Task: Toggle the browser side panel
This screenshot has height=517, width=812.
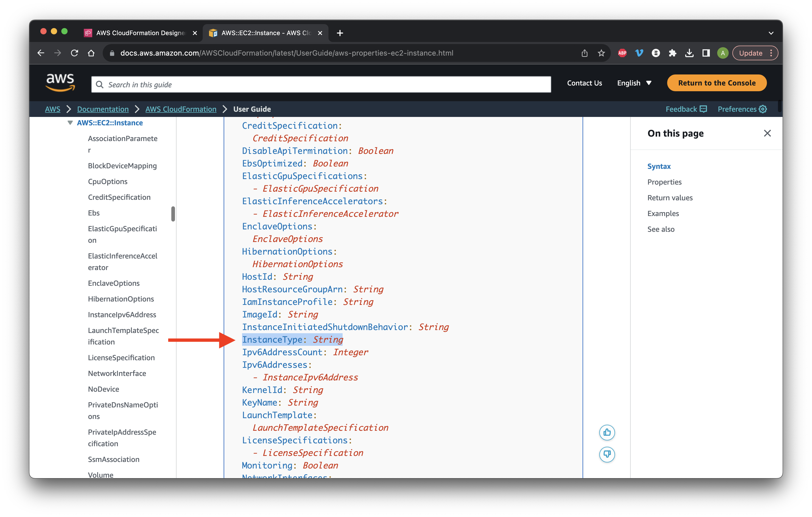Action: 706,53
